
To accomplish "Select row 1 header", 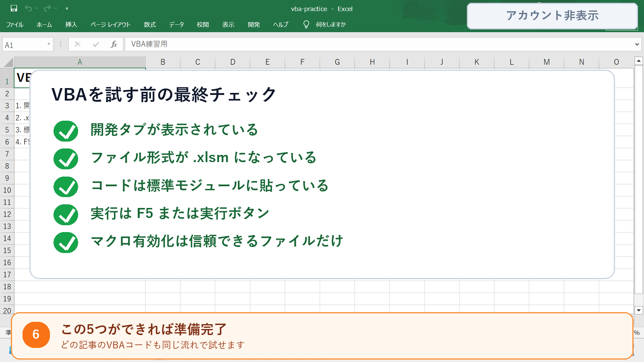I will click(7, 78).
